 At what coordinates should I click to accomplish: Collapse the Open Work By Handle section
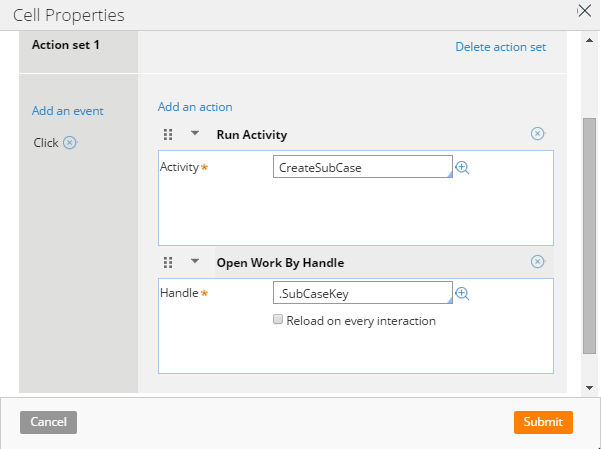195,262
